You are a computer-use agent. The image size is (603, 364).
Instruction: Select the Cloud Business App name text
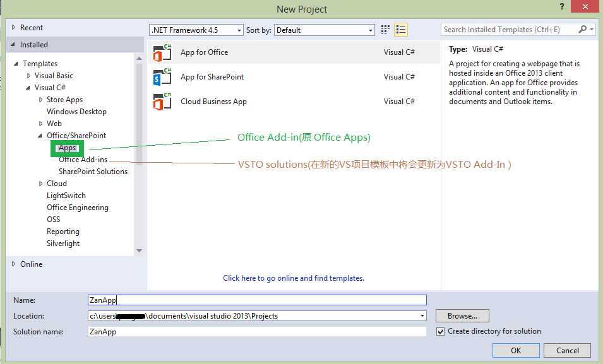point(214,102)
